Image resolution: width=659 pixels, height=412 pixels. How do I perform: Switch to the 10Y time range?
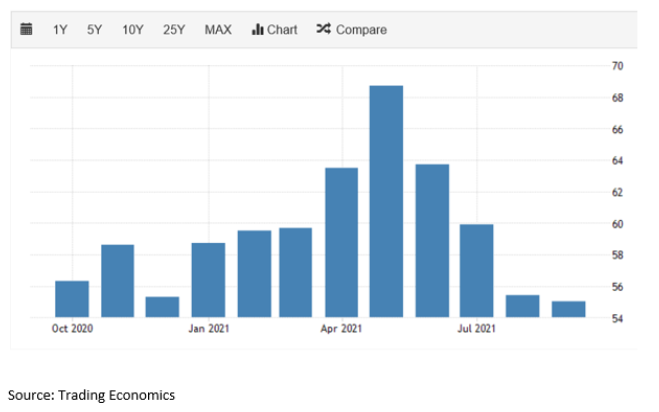[x=133, y=30]
